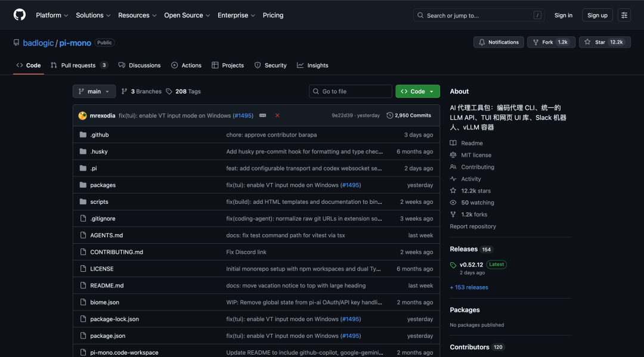Click the Sign in link
This screenshot has width=644, height=357.
pos(563,15)
